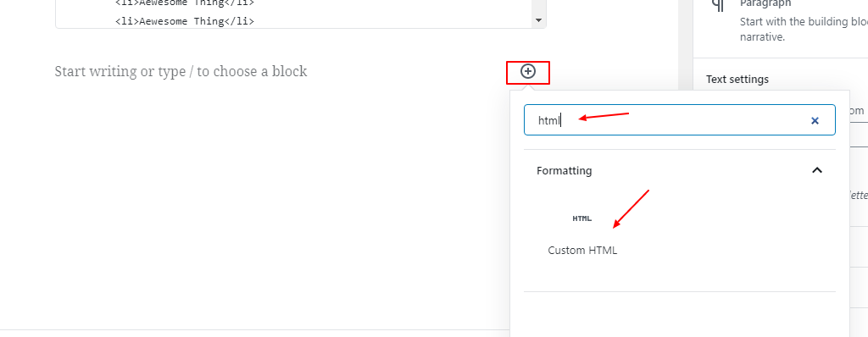Screen dimensions: 868x337
Task: Click the code box scrollbar down arrow
Action: [x=538, y=20]
